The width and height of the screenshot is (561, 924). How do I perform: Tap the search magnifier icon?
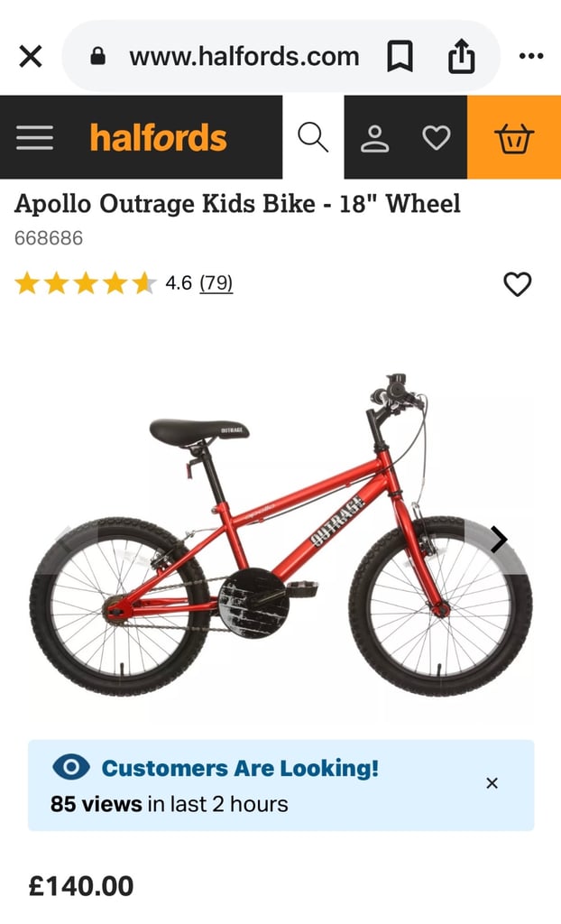(313, 137)
